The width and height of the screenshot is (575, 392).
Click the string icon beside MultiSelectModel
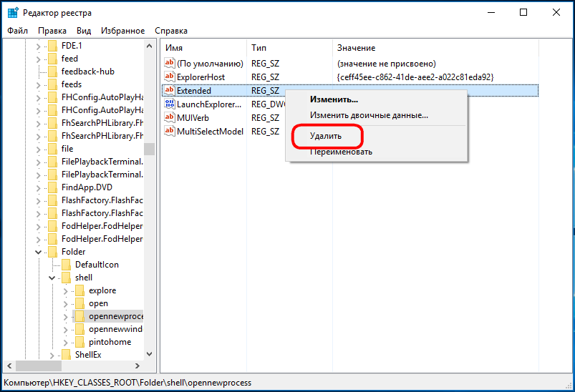point(170,131)
